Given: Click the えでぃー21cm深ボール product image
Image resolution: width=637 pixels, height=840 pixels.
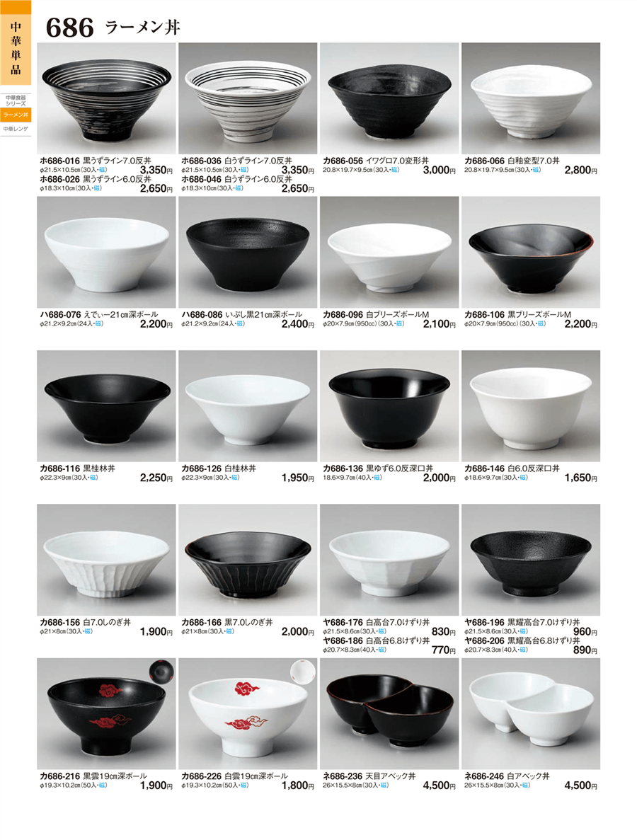Looking at the screenshot, I should (x=107, y=252).
